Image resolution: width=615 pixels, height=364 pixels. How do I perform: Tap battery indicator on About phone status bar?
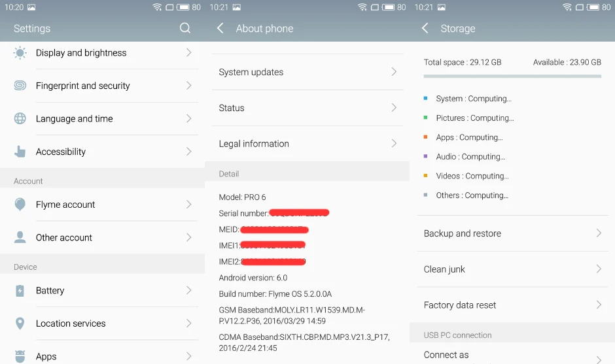point(388,7)
